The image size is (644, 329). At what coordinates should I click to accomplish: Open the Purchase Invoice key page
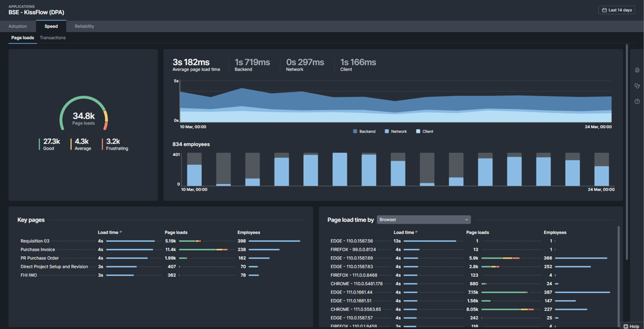click(37, 250)
